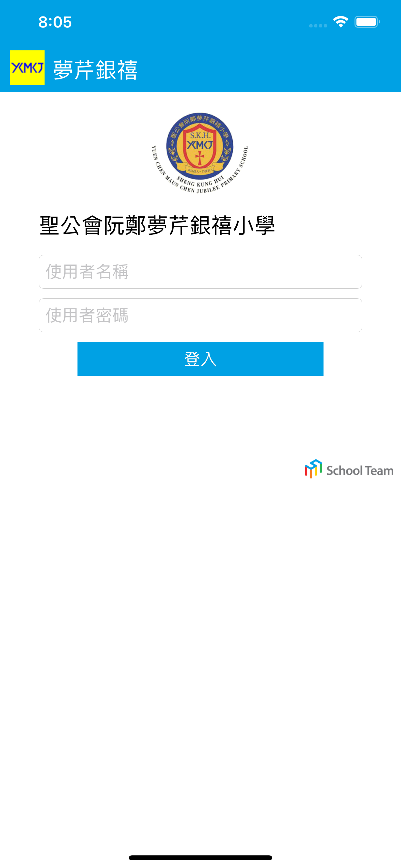Tap the 聖公會阮鄭夢芹銀禧小學 school name heading
This screenshot has height=868, width=401.
tap(157, 225)
